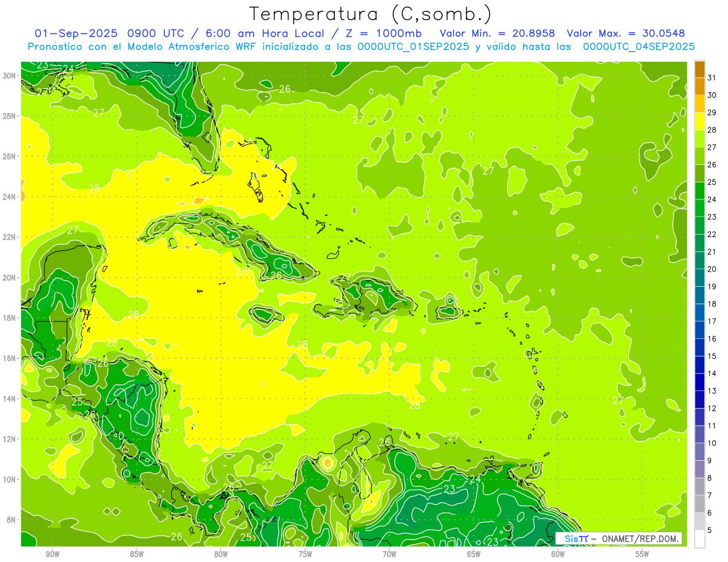The width and height of the screenshot is (728, 562).
Task: Click the 18N latitude axis label
Action: (9, 318)
